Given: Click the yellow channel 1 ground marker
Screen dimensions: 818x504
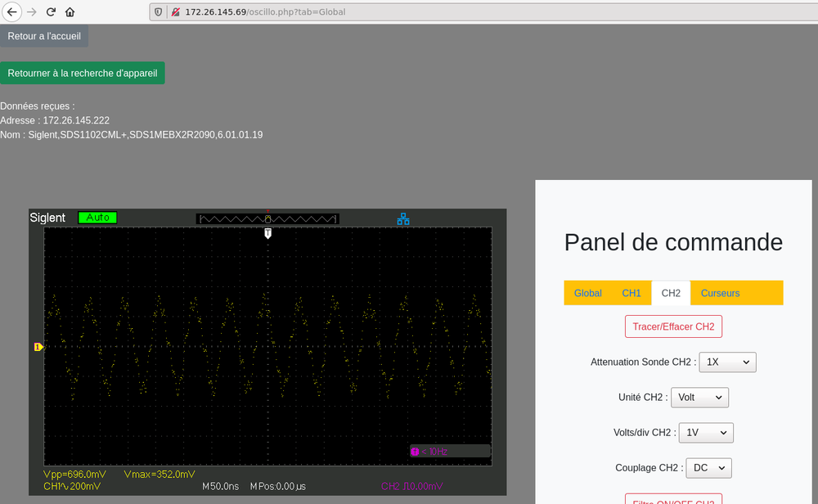Looking at the screenshot, I should pyautogui.click(x=38, y=348).
